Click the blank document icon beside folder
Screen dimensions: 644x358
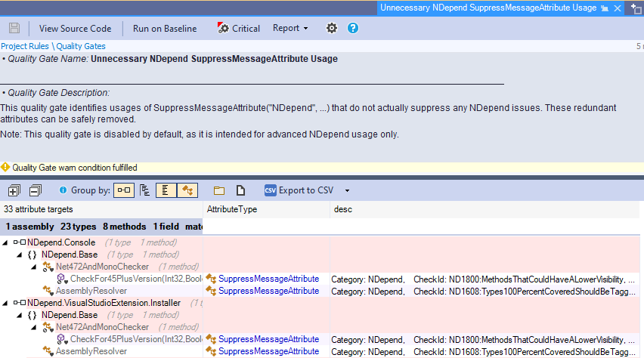coord(240,190)
